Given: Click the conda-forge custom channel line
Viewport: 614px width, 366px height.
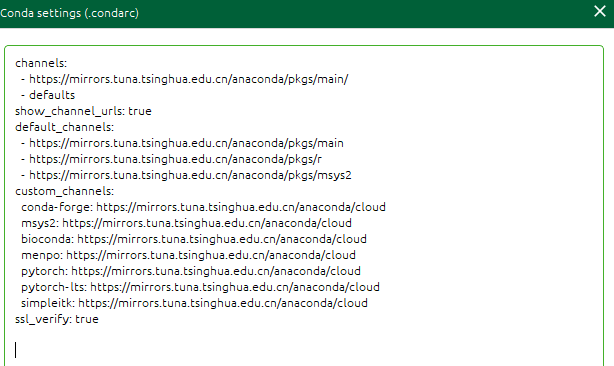Looking at the screenshot, I should click(203, 207).
